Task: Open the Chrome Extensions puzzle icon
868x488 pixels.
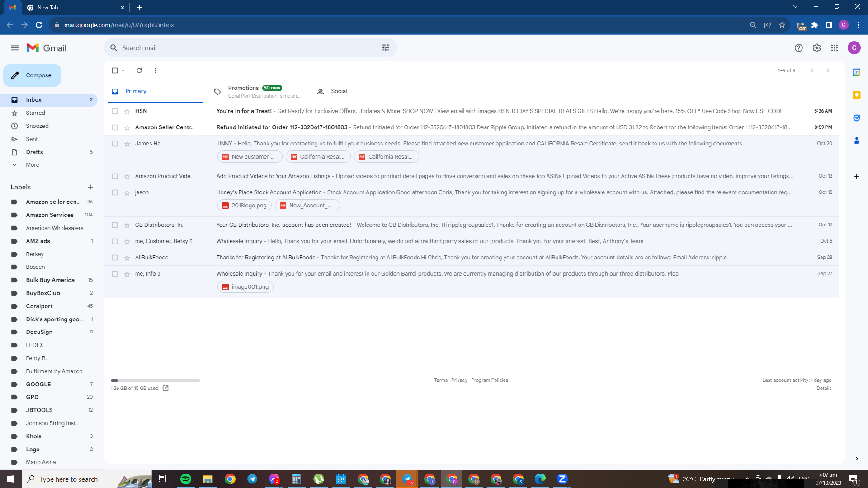Action: (815, 25)
